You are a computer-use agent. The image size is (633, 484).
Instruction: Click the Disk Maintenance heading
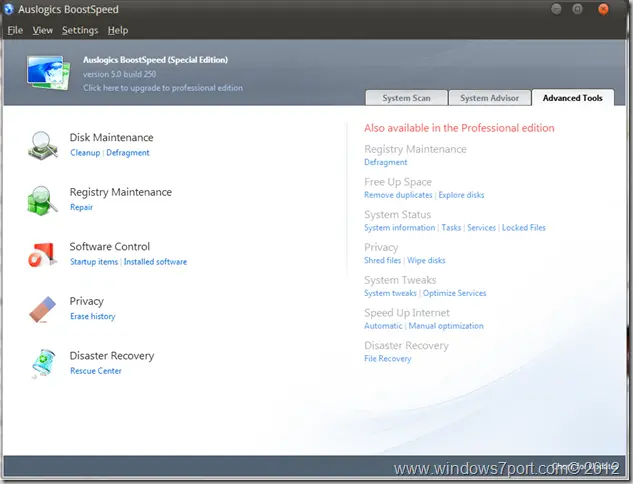point(111,138)
